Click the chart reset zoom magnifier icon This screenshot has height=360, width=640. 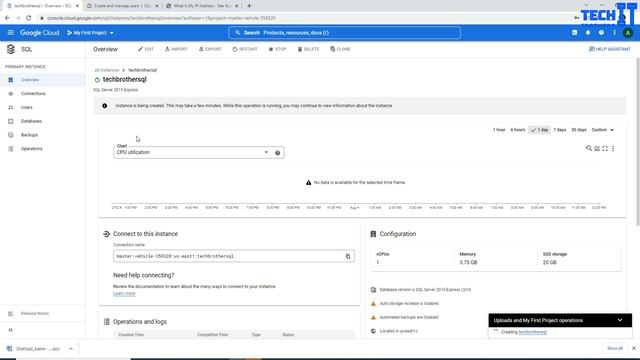click(589, 148)
